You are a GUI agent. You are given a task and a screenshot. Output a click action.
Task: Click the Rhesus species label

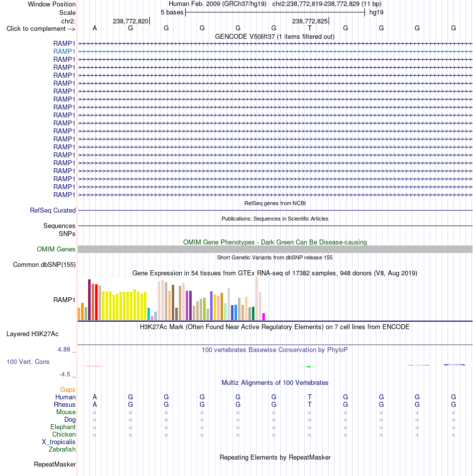tap(64, 405)
